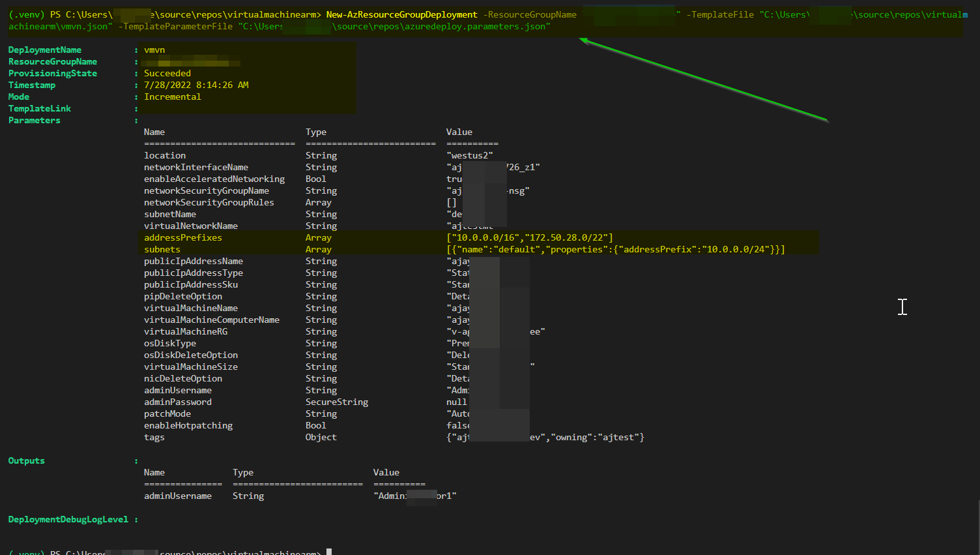Click the 'adminPassword' parameter name
This screenshot has height=555, width=980.
click(178, 402)
